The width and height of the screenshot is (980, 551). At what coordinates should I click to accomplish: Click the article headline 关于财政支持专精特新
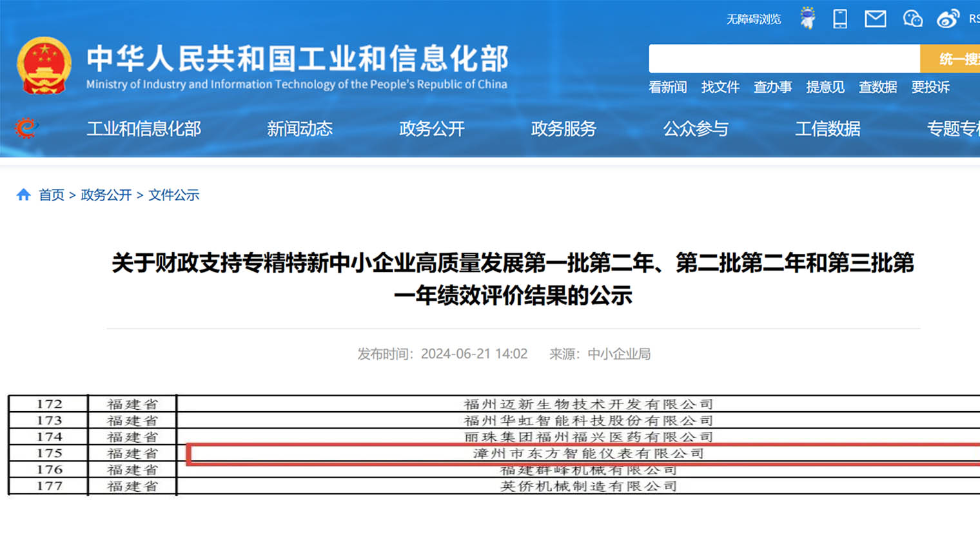513,279
